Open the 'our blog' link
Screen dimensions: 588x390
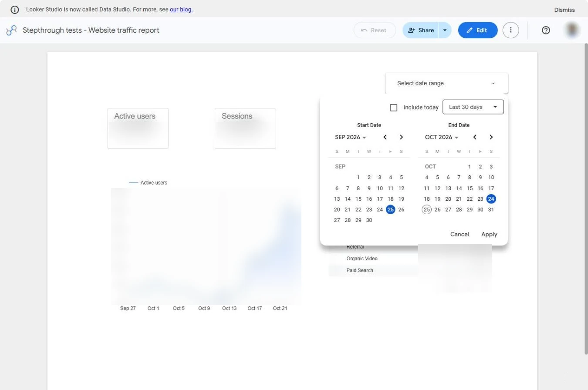(x=181, y=9)
